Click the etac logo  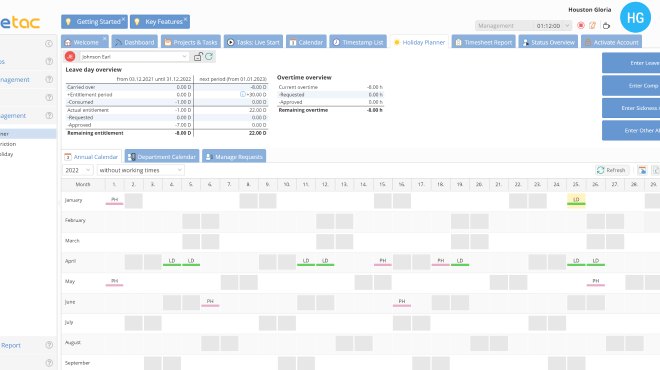[x=20, y=22]
